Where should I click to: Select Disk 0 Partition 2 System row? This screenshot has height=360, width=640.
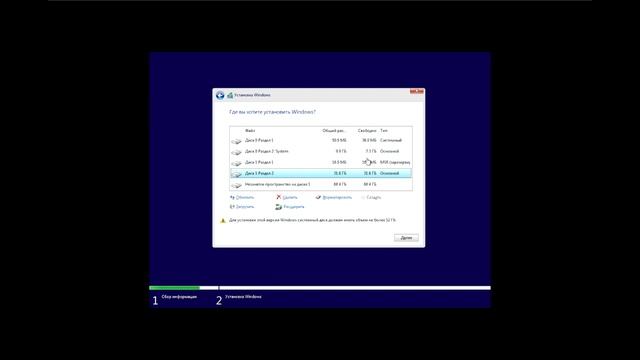(321, 151)
